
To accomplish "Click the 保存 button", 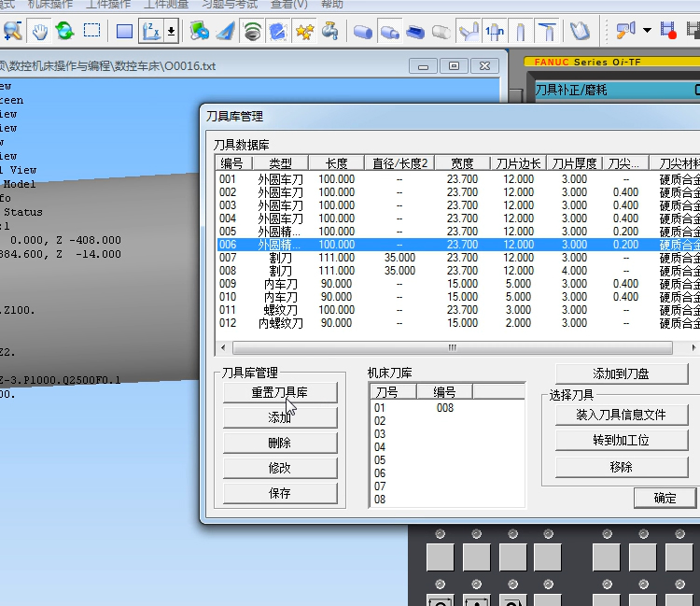I will (x=280, y=493).
